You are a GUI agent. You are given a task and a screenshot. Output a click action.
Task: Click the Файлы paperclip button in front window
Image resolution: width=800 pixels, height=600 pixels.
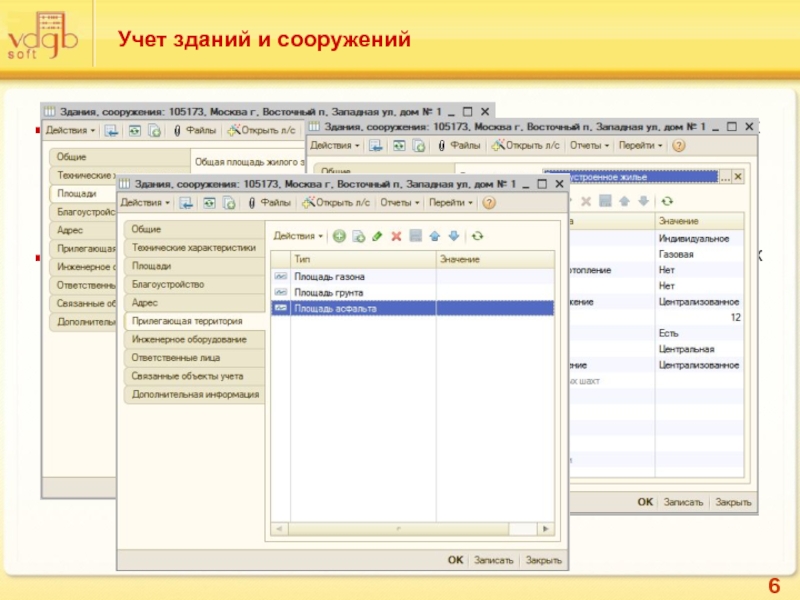(x=269, y=202)
